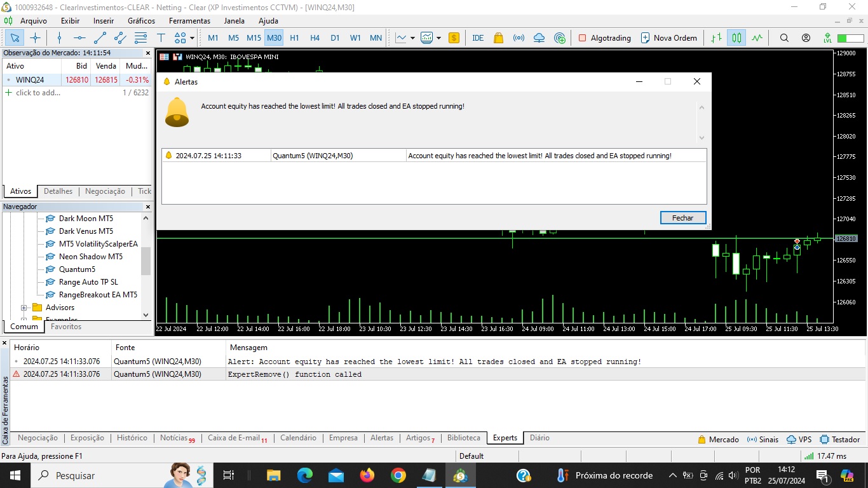Open the Exibir menu
Viewport: 868px width, 488px height.
[x=70, y=21]
